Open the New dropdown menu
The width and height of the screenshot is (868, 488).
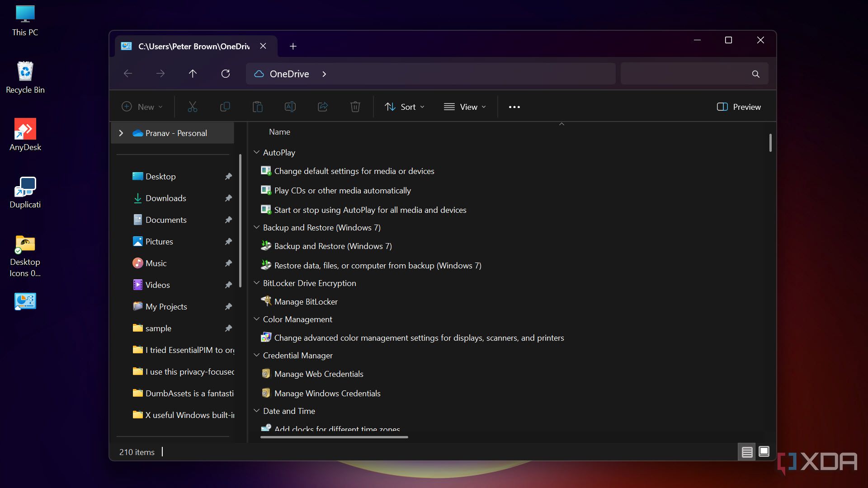142,107
